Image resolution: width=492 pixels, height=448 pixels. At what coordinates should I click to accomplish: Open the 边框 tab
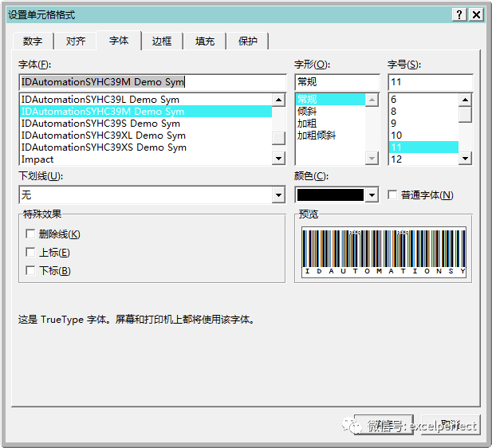click(162, 41)
